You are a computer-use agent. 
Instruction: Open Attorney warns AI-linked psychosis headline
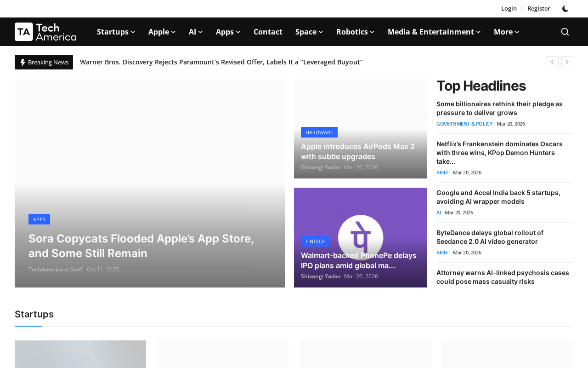(x=503, y=277)
